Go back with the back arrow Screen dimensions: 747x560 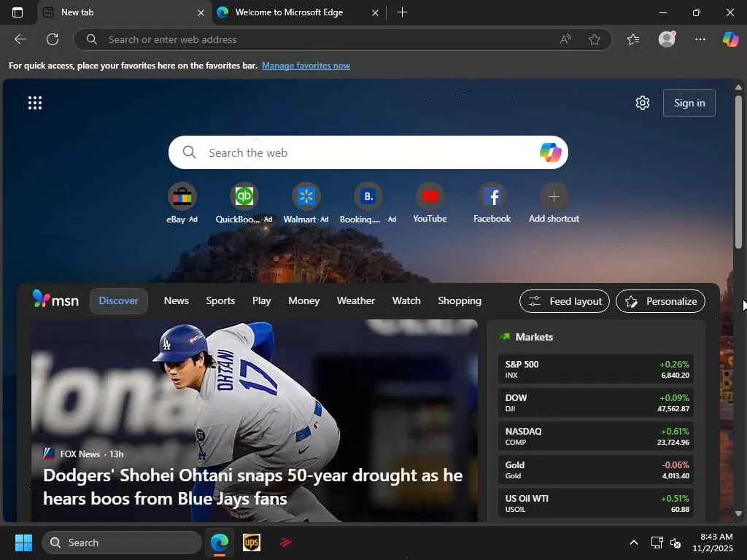20,39
